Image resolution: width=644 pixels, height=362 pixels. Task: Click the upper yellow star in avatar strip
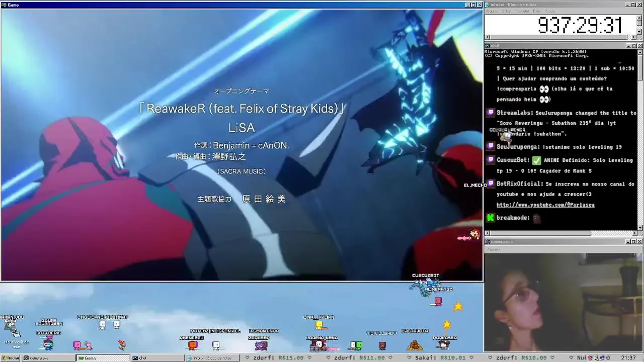pyautogui.click(x=458, y=306)
